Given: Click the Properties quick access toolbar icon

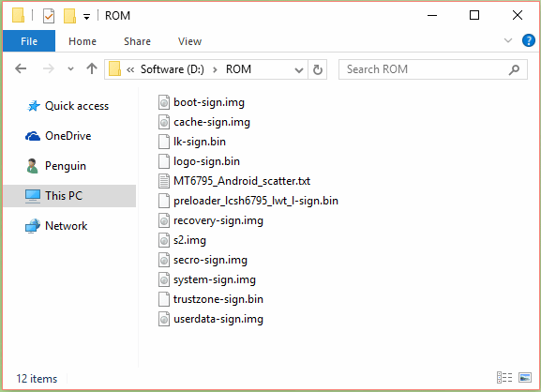Looking at the screenshot, I should point(49,16).
